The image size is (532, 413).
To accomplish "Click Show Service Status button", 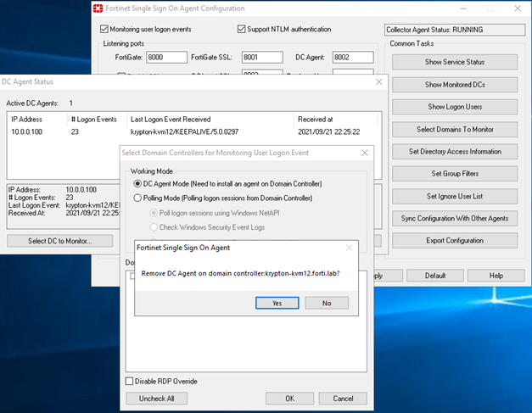I will pos(455,62).
